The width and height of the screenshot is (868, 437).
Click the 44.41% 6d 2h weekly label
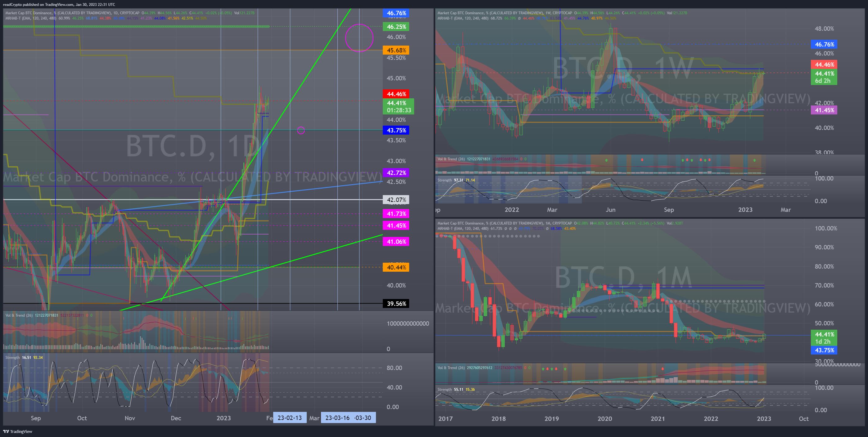(824, 77)
